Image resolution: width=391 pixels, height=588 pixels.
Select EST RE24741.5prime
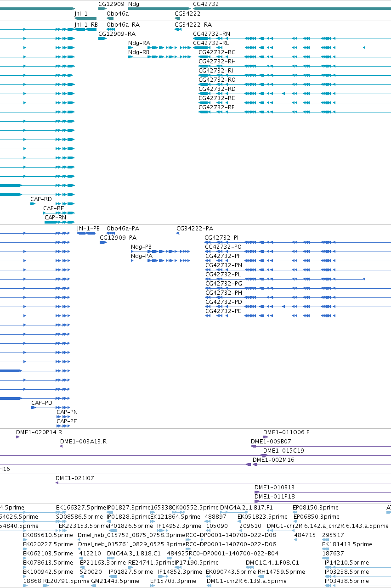coord(152,563)
